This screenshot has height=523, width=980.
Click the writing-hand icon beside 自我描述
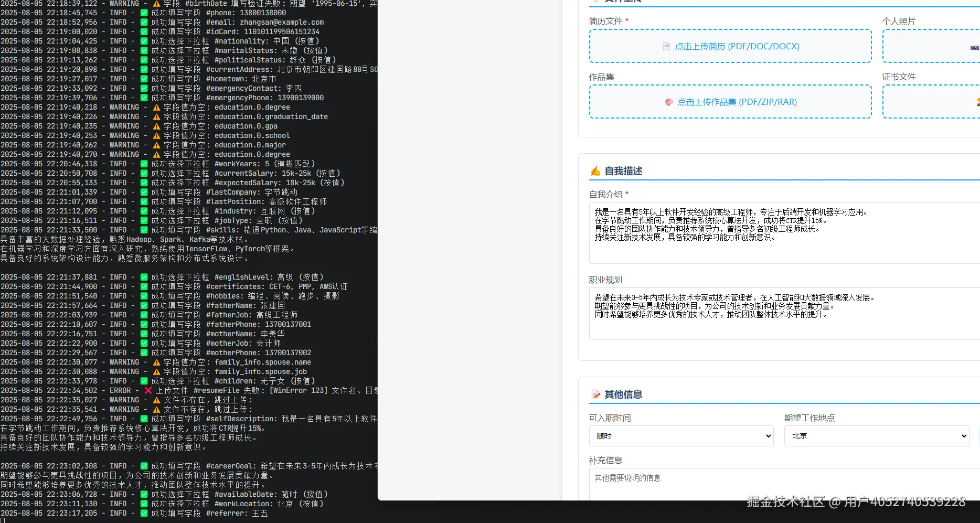tap(595, 171)
